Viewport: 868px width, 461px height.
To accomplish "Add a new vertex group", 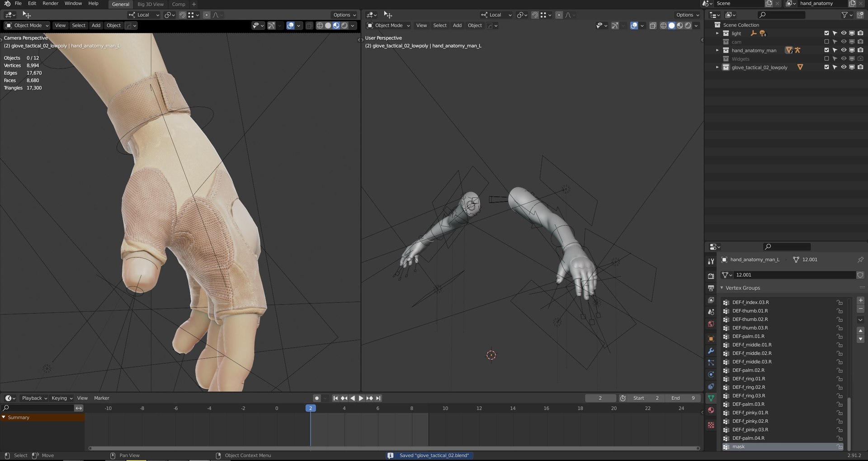I will [860, 300].
